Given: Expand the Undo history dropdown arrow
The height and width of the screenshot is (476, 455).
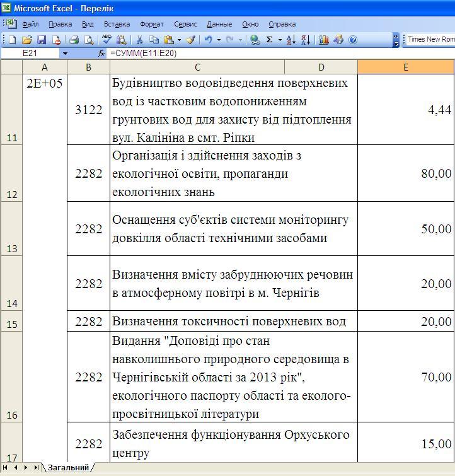Looking at the screenshot, I should click(219, 40).
